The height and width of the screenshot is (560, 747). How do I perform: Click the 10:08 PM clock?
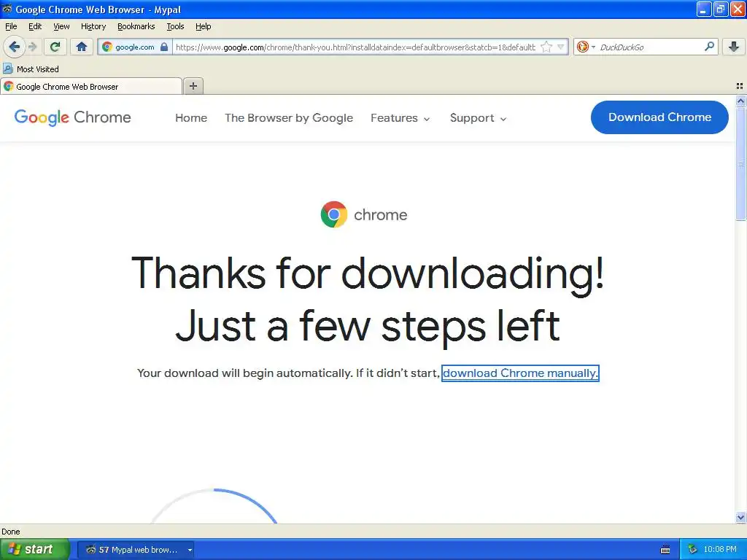720,550
